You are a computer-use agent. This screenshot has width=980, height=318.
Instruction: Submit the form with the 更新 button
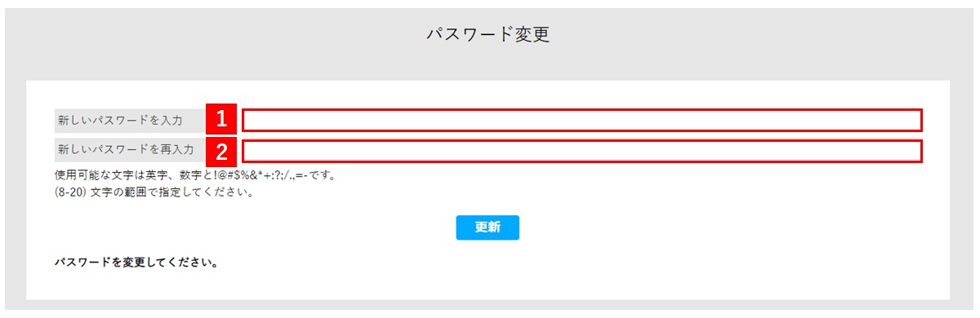click(x=488, y=227)
